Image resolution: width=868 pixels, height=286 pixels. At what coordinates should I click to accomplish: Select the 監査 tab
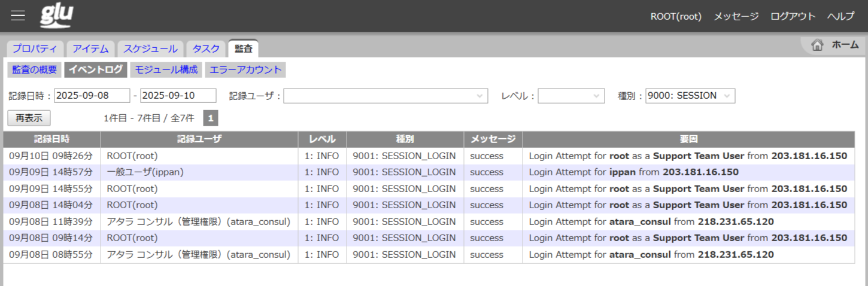243,49
